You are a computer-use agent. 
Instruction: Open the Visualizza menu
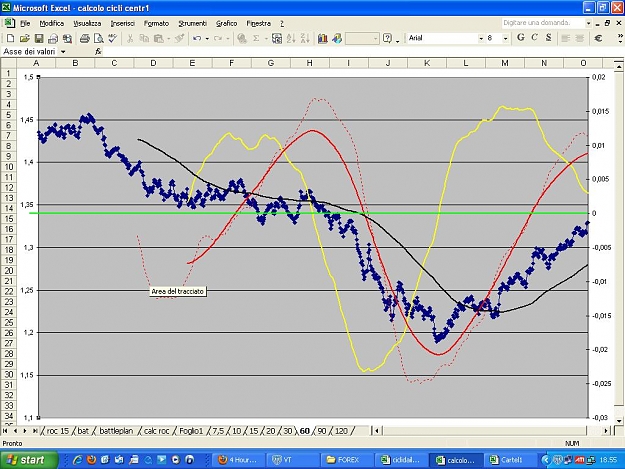[87, 24]
